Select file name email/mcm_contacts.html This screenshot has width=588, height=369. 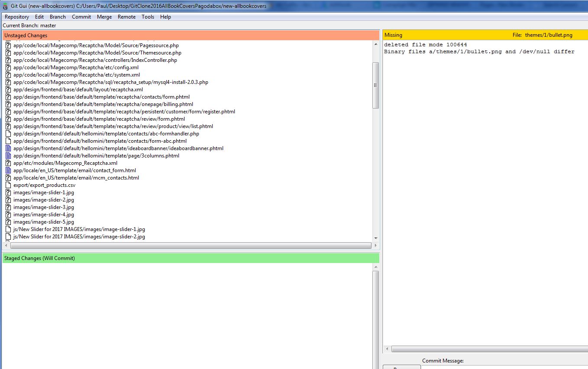coord(76,178)
